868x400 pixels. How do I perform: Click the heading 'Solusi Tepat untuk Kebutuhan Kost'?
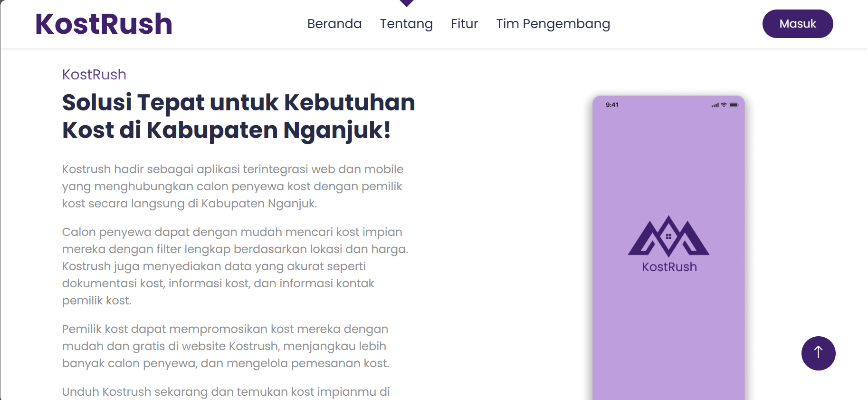pos(238,116)
